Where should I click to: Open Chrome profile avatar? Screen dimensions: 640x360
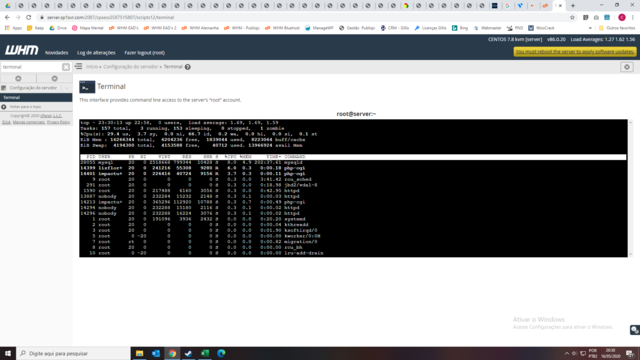point(622,18)
